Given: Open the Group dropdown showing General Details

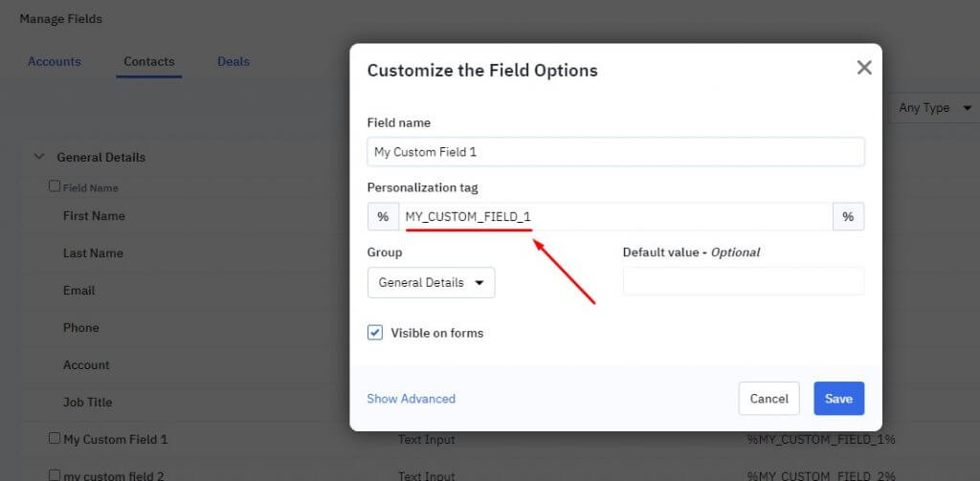Looking at the screenshot, I should click(431, 283).
